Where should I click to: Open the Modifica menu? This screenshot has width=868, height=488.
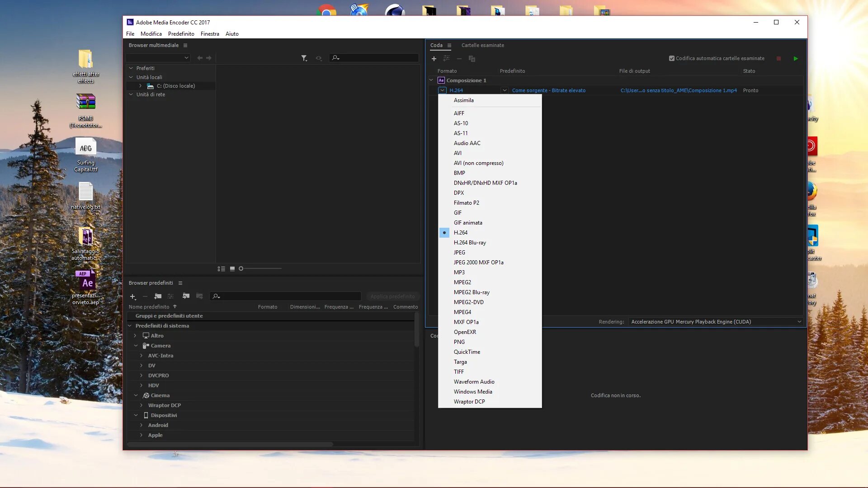[151, 34]
